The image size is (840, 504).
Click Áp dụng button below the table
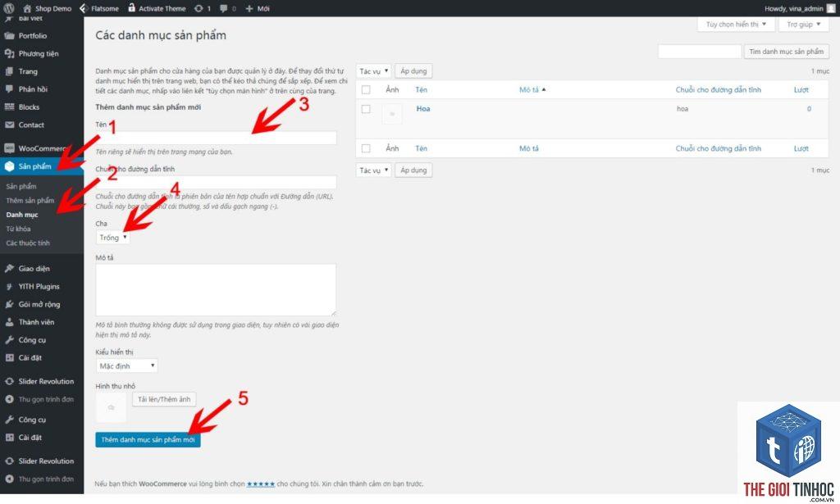click(413, 170)
